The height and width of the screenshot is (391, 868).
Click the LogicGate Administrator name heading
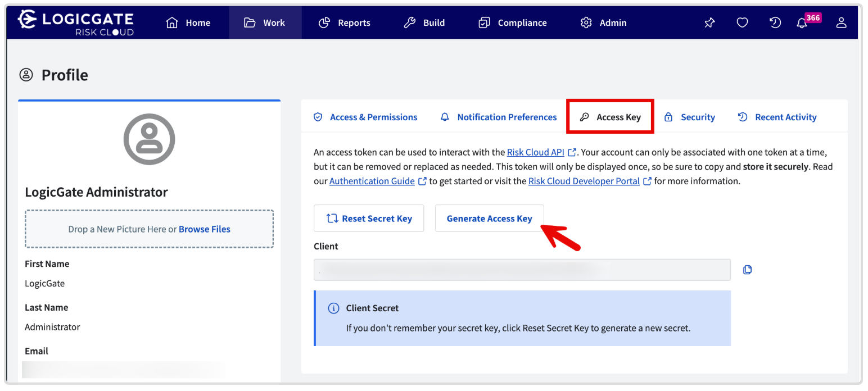[96, 192]
